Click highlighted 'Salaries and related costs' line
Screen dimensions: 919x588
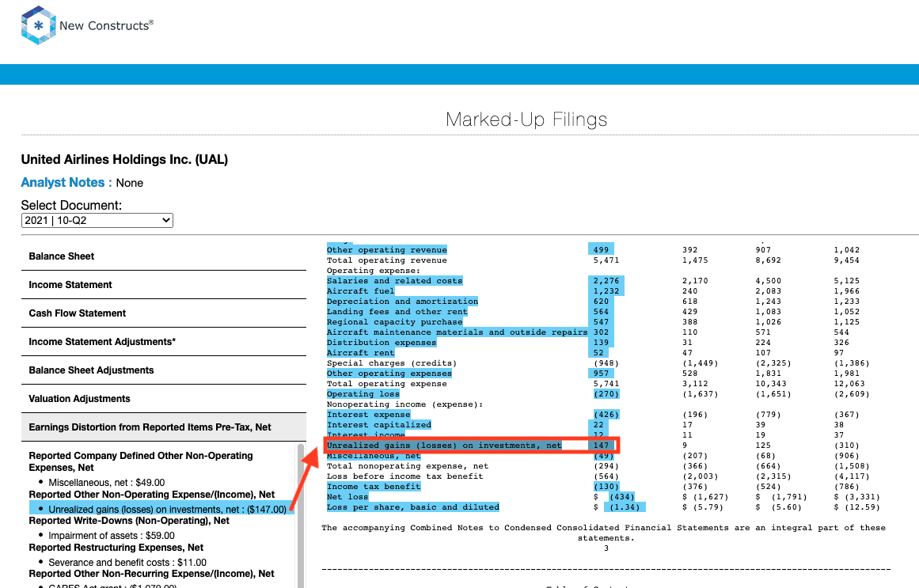pyautogui.click(x=394, y=281)
